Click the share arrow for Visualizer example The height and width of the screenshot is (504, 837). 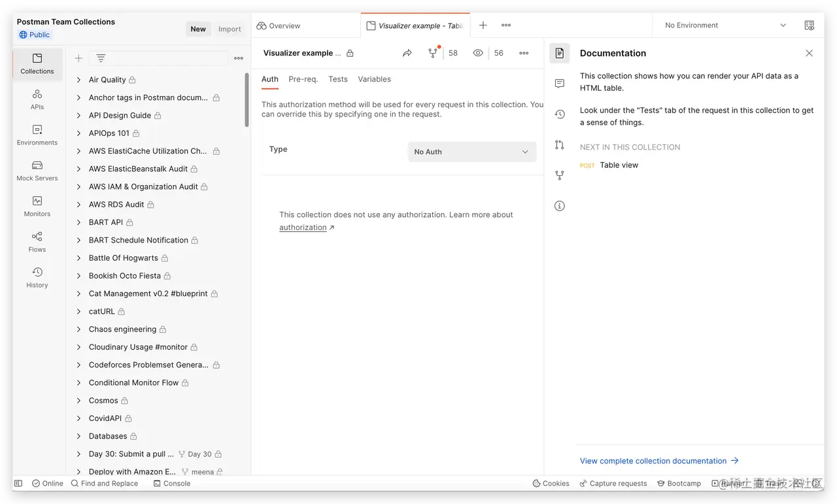pyautogui.click(x=407, y=53)
